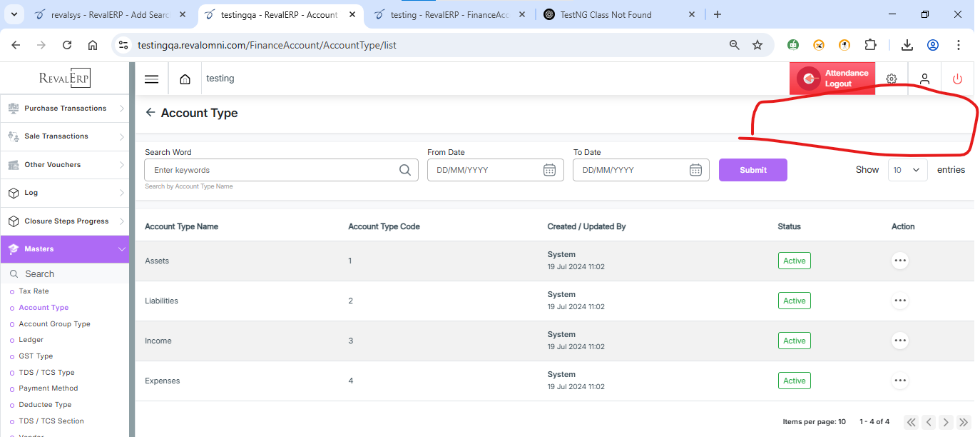Open the To Date calendar icon
This screenshot has height=437, width=980.
tap(695, 170)
